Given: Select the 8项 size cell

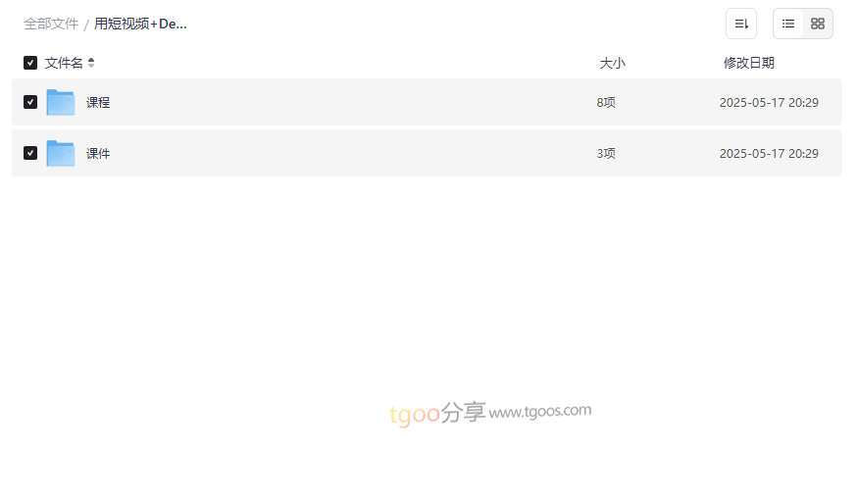Looking at the screenshot, I should [606, 102].
